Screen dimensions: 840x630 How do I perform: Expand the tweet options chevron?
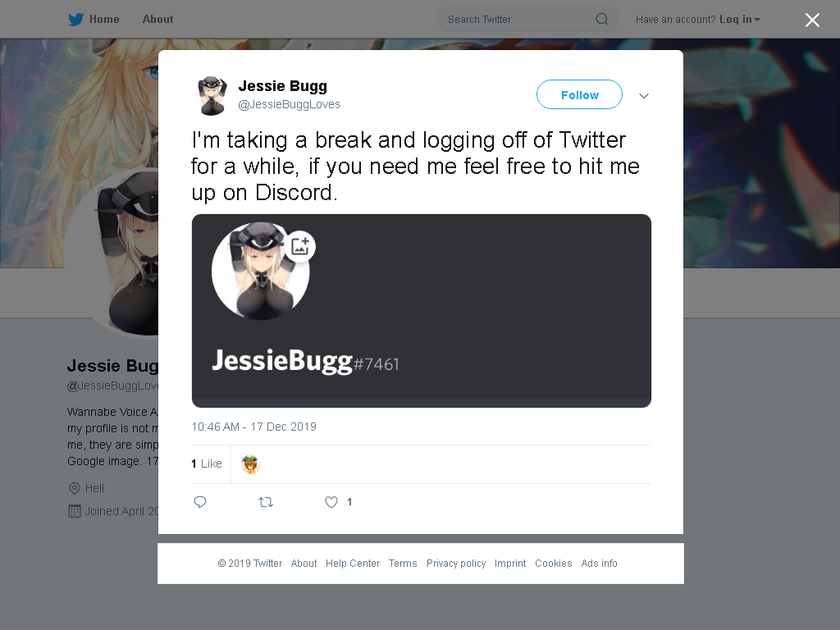pyautogui.click(x=644, y=96)
